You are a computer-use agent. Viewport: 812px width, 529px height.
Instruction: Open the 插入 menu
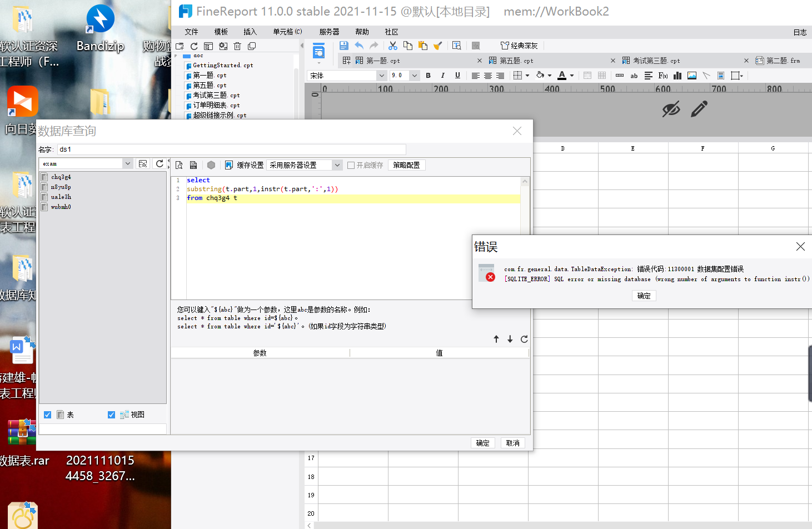click(x=250, y=32)
